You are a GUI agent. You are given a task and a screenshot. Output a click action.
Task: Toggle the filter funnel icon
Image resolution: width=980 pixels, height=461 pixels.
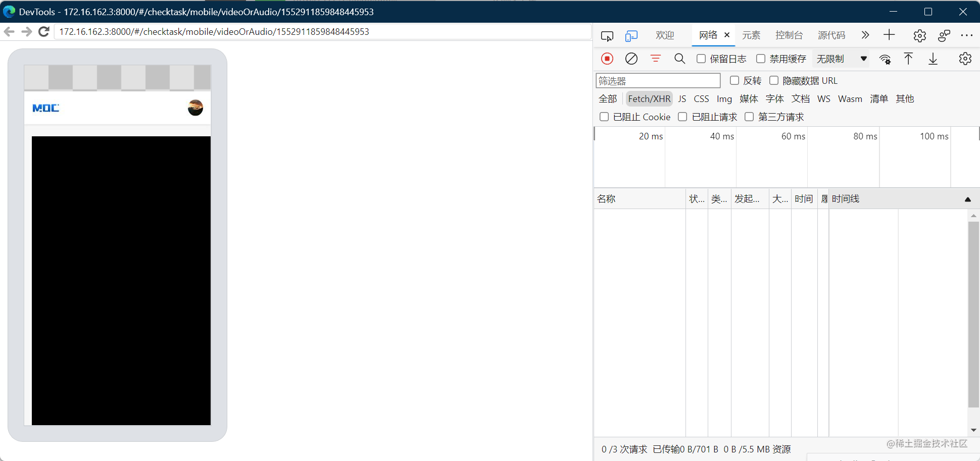click(656, 59)
